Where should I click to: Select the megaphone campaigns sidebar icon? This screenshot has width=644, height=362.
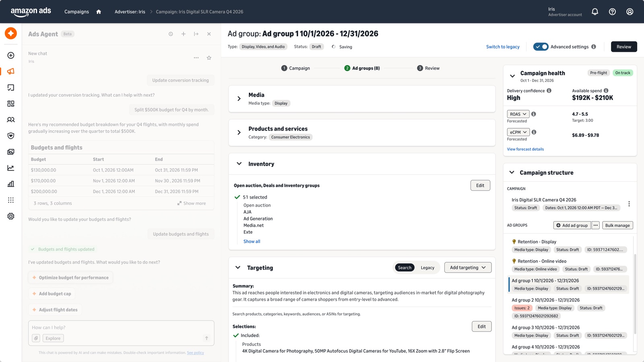point(11,72)
